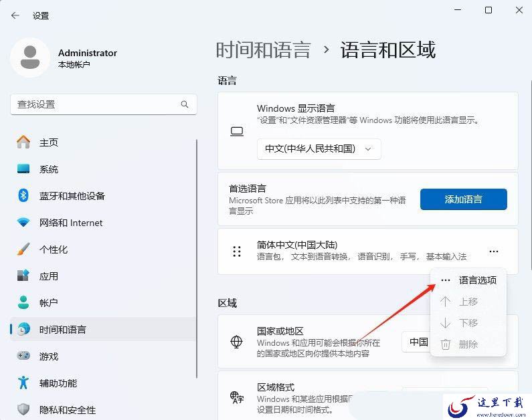Open 应用 in the sidebar
Viewport: 532px width, 420px height.
pos(103,276)
